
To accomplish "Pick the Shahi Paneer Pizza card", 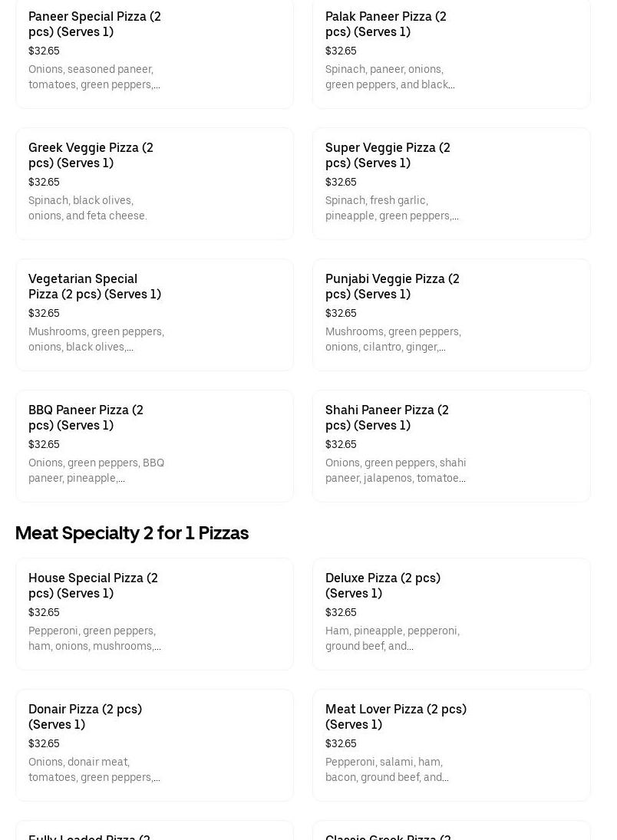I will point(451,446).
